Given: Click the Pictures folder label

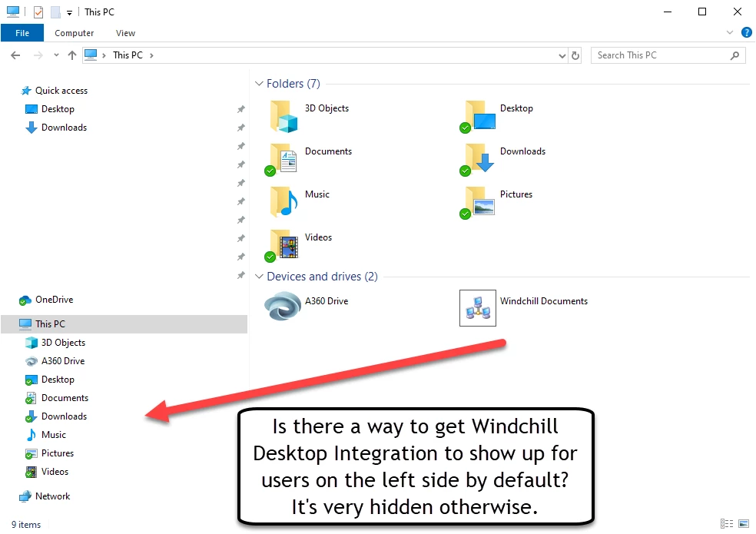Looking at the screenshot, I should (516, 194).
